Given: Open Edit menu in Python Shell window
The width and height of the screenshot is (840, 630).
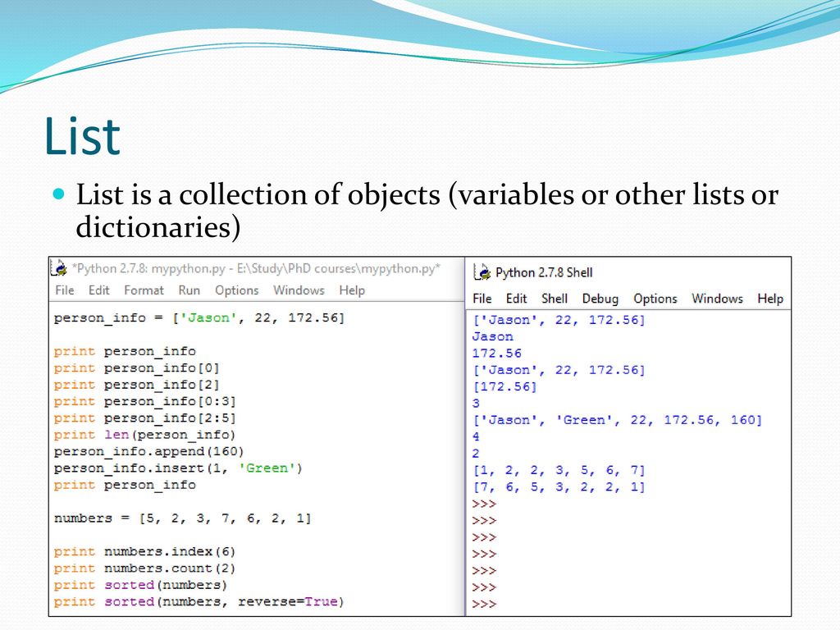Looking at the screenshot, I should click(x=517, y=299).
